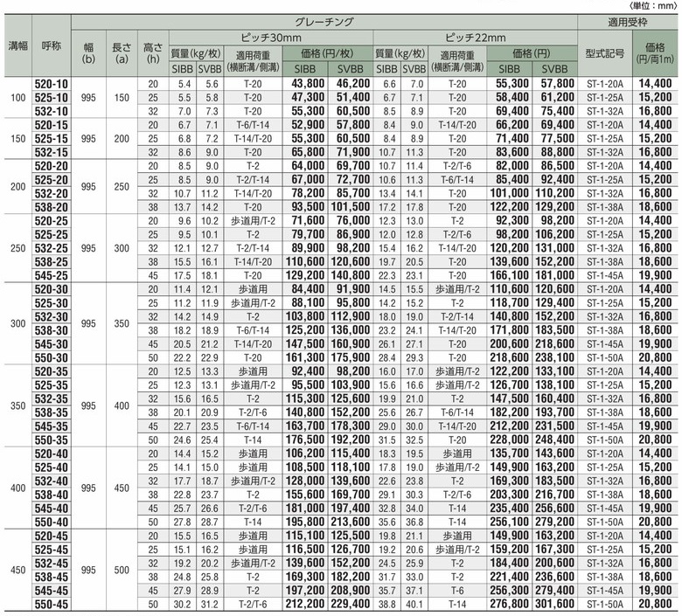This screenshot has height=616, width=682.
Task: Click frame model ST-1-45A in the 545-25 row
Action: click(604, 276)
